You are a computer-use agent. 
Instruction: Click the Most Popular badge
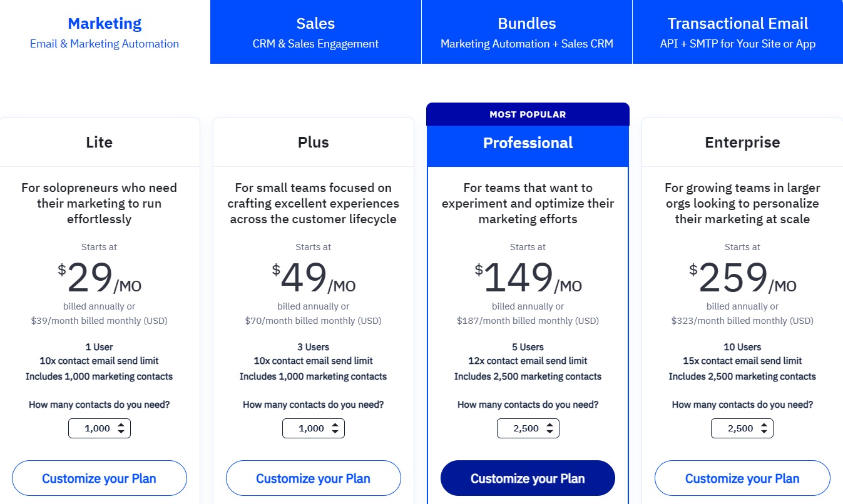528,114
